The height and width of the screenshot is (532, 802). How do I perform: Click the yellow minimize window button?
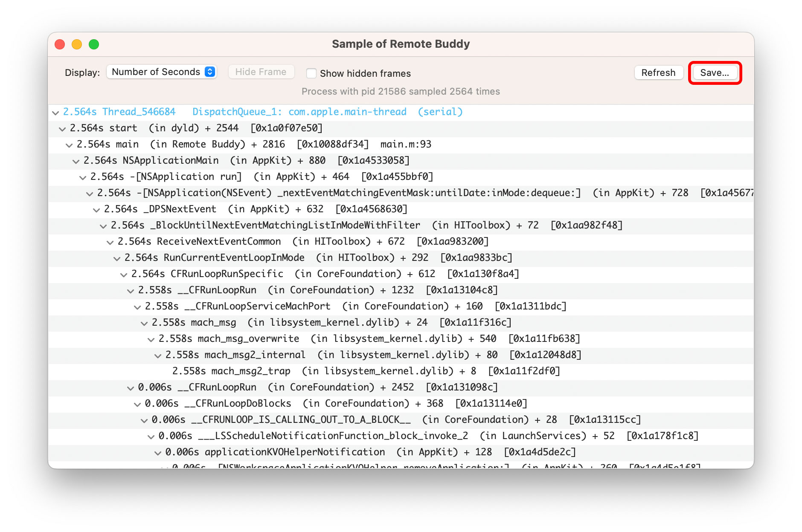tap(77, 44)
